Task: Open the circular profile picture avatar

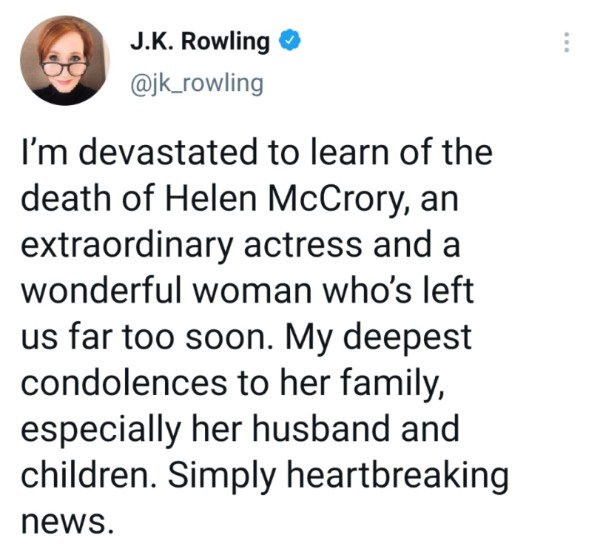Action: point(65,60)
